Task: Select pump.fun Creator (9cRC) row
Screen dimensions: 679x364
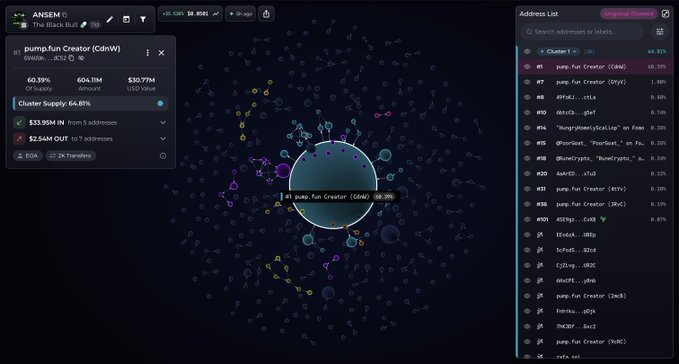Action: click(595, 341)
